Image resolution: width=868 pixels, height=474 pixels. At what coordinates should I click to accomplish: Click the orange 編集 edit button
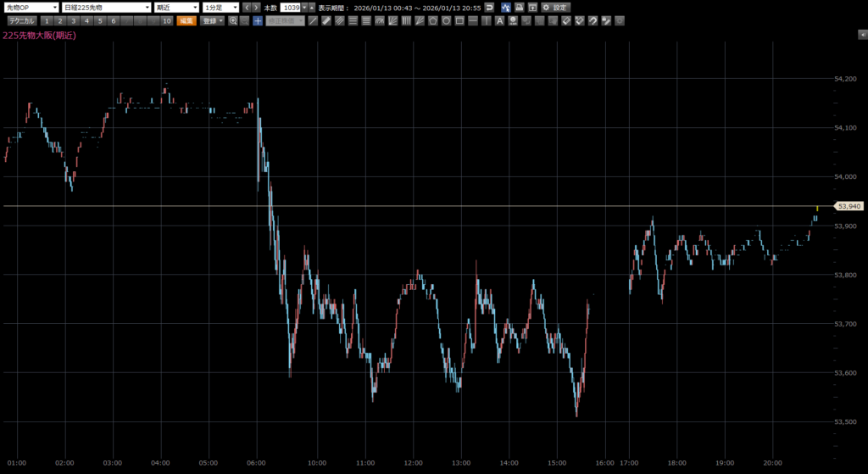coord(186,20)
